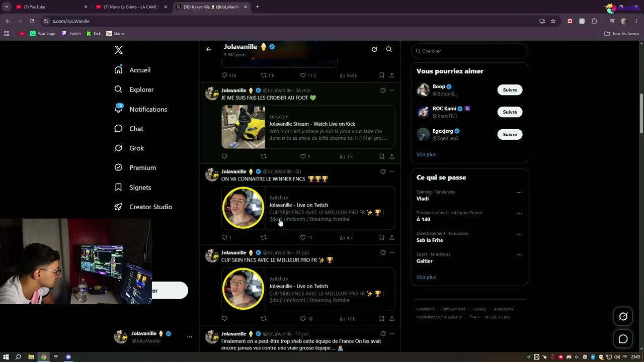Open more options on the 31 juil. post

click(x=392, y=252)
